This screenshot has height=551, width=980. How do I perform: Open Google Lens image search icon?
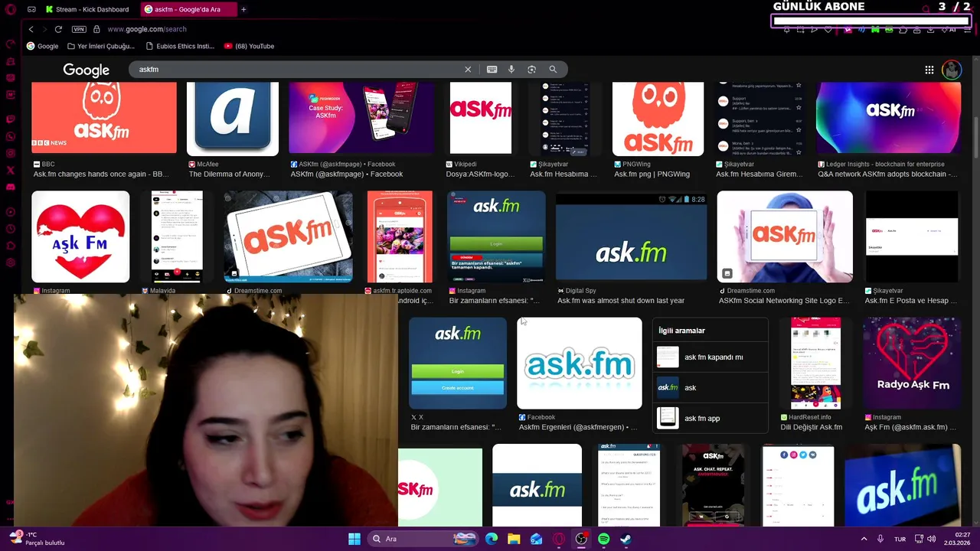point(531,69)
